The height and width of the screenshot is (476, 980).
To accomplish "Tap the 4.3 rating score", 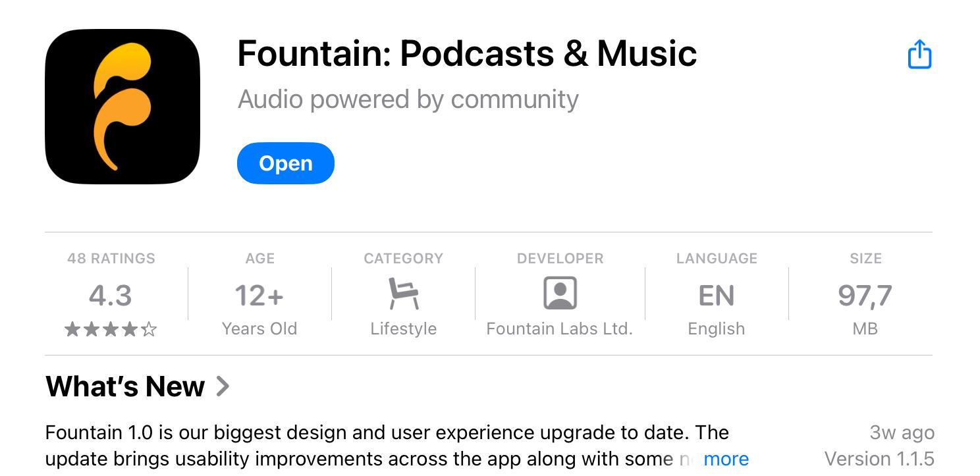I will coord(111,296).
